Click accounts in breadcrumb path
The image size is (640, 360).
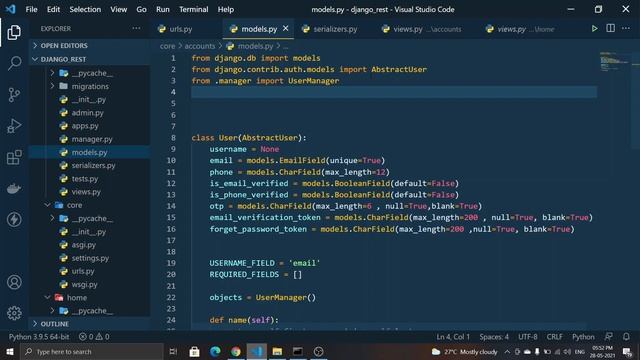[200, 46]
